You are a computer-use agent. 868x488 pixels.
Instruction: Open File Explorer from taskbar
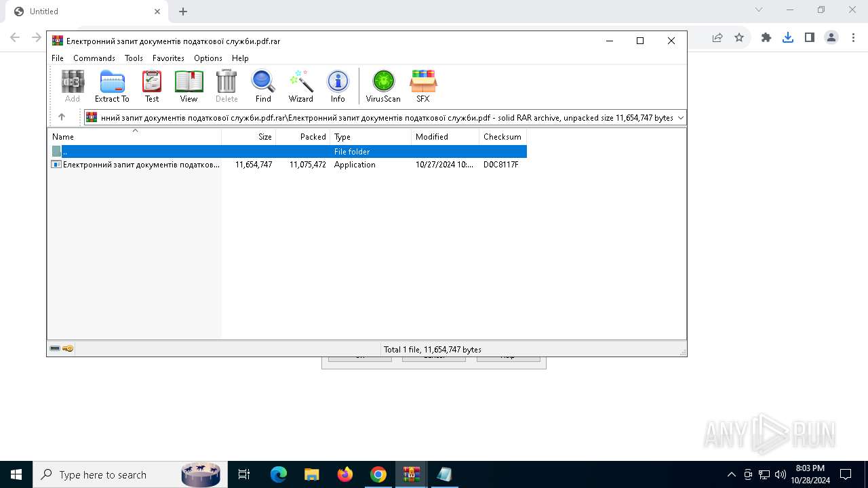[x=312, y=474]
